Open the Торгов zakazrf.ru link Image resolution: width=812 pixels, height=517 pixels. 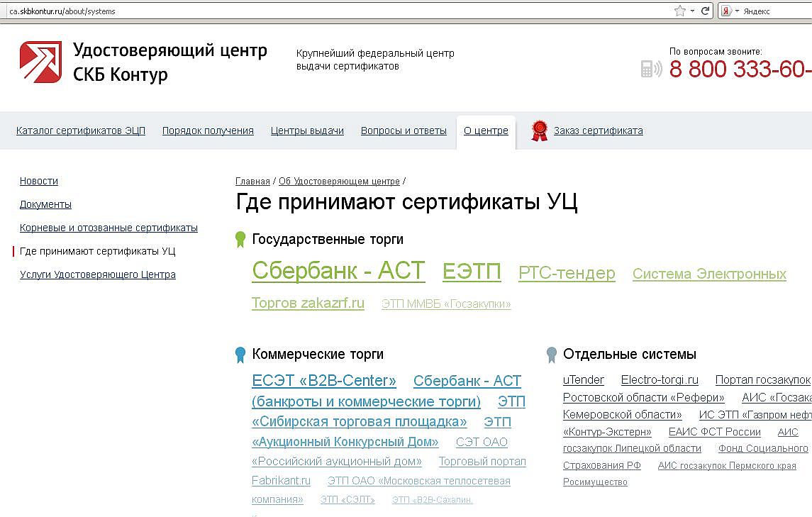tap(308, 303)
